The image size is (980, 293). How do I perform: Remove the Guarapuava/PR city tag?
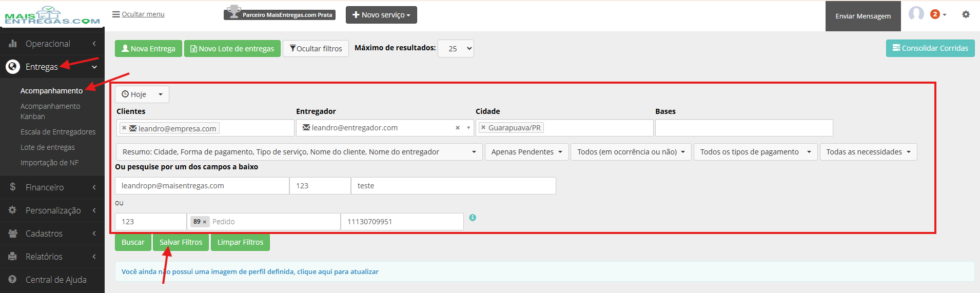[483, 127]
